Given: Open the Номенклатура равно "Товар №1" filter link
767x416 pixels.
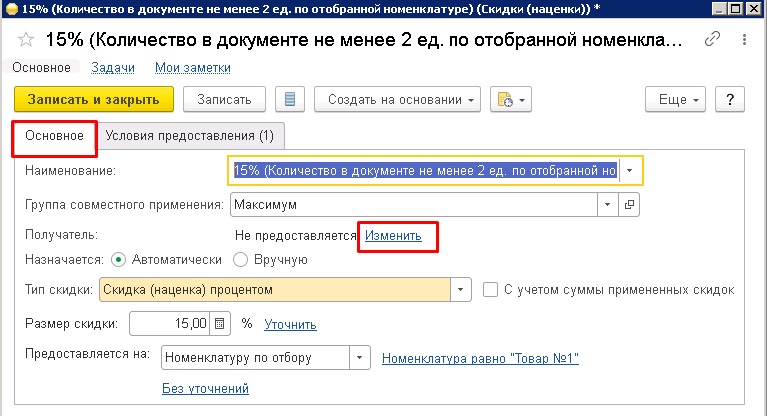Looking at the screenshot, I should pyautogui.click(x=480, y=358).
